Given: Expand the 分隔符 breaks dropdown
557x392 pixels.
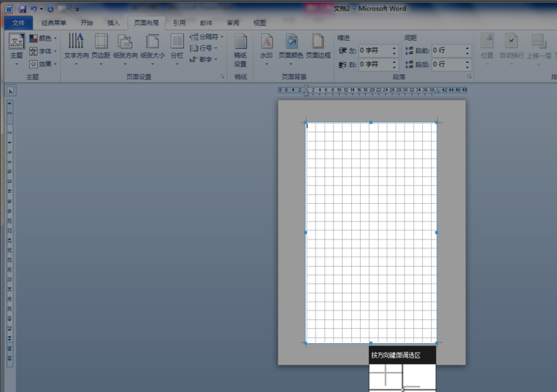Looking at the screenshot, I should [207, 36].
